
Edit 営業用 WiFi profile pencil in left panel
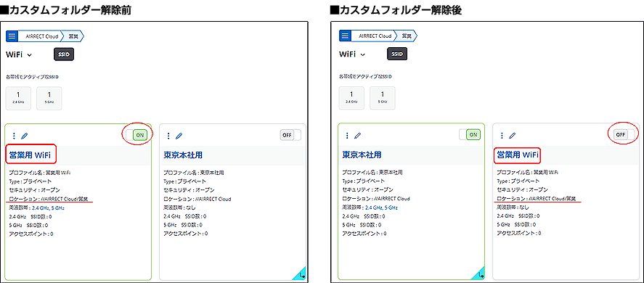point(24,136)
